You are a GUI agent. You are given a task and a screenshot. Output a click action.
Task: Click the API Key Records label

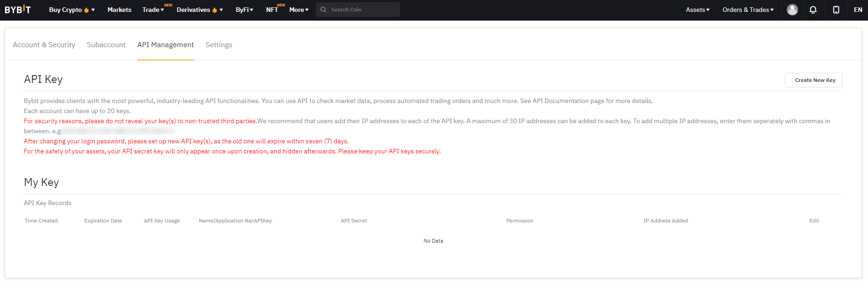48,203
